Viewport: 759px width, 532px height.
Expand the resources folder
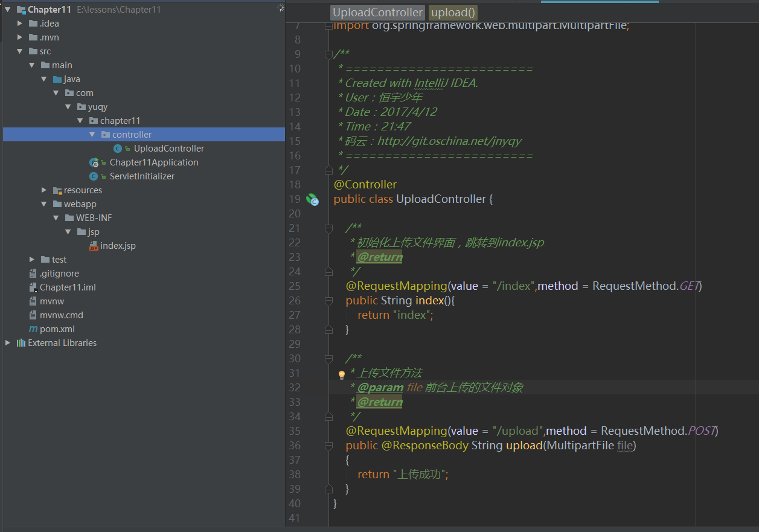point(44,190)
